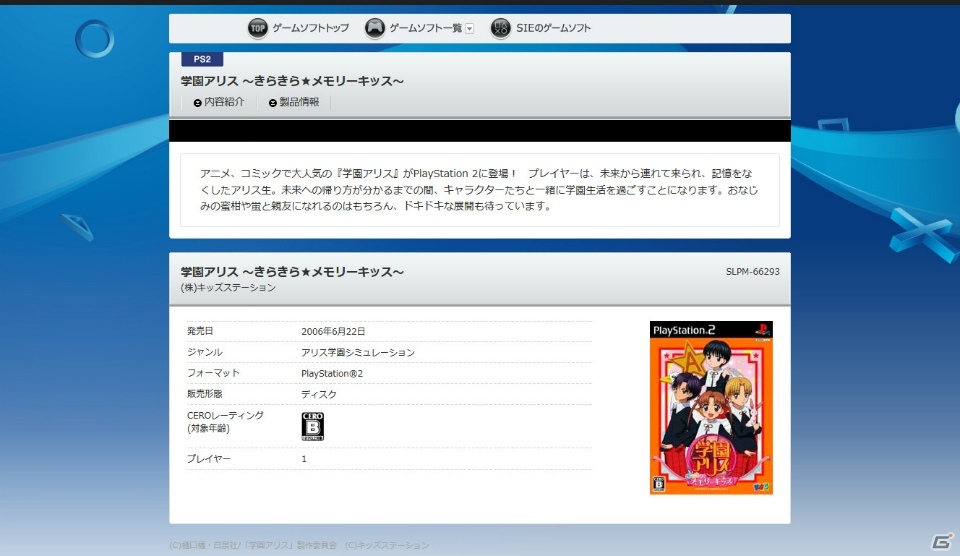
Task: Jump to 製品情報 section
Action: pos(299,102)
